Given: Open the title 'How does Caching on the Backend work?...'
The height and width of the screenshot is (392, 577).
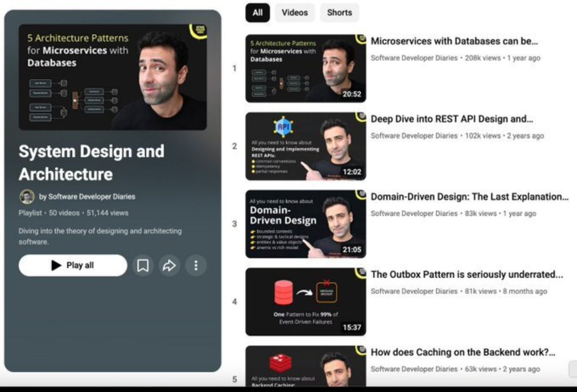Looking at the screenshot, I should click(463, 353).
